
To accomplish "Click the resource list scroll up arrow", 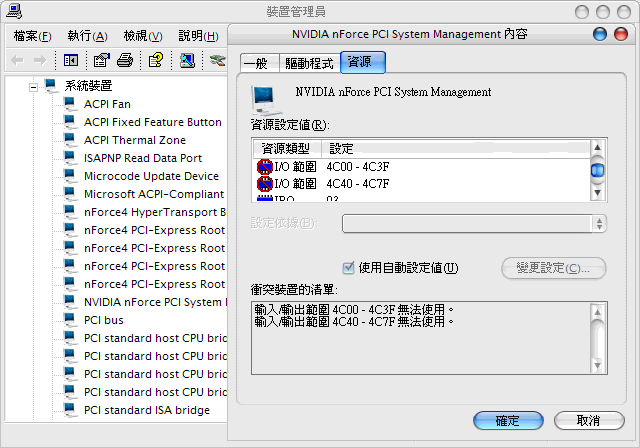I will [597, 147].
